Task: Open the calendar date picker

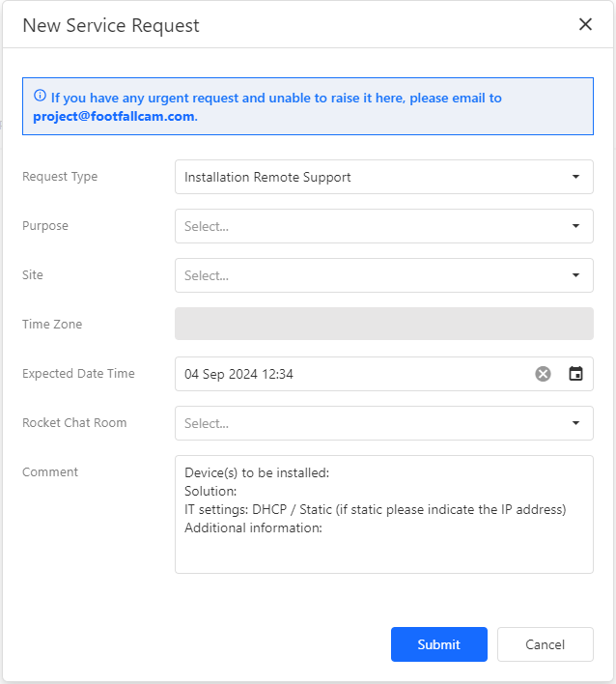Action: point(575,374)
